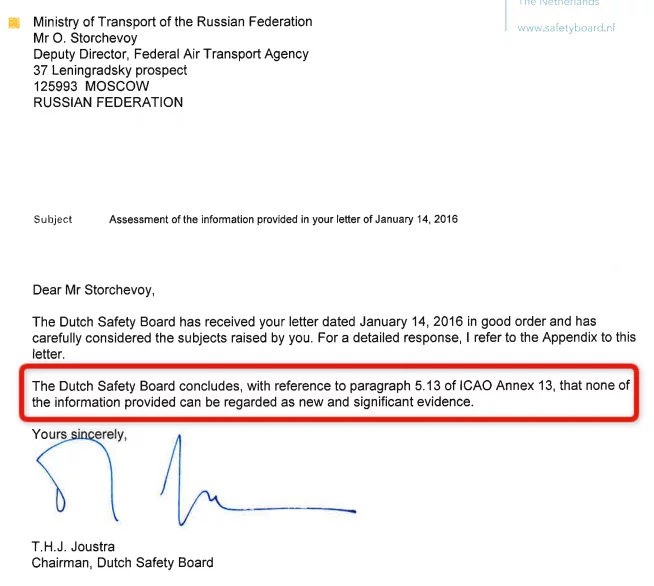Viewport: 654px width, 586px height.
Task: Click the "37 Leningradsky prospect" address line
Action: pyautogui.click(x=110, y=70)
